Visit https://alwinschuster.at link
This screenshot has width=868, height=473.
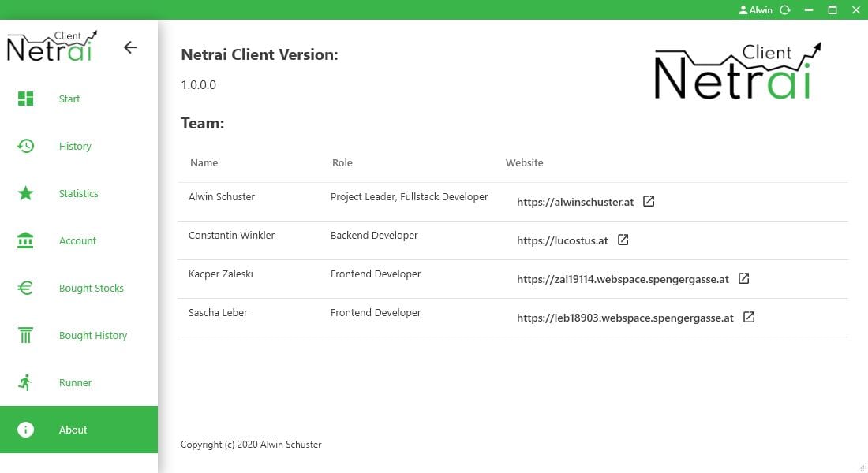point(575,202)
